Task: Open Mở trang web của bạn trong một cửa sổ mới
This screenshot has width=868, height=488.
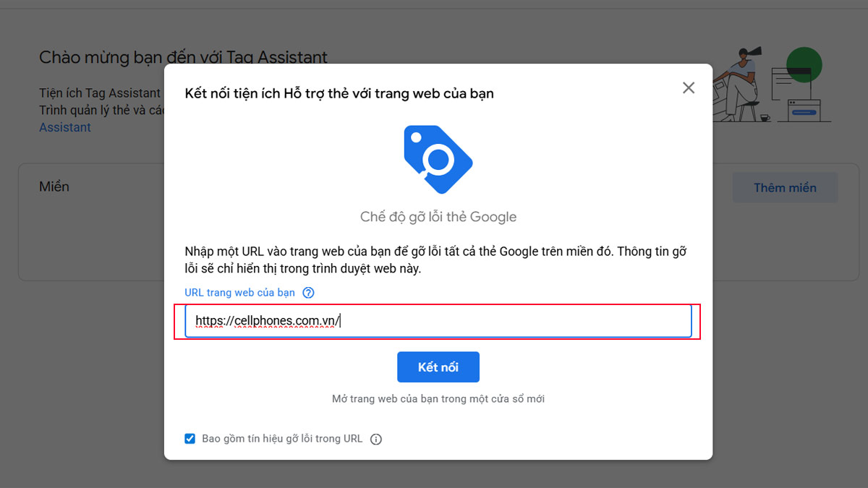Action: [x=438, y=398]
